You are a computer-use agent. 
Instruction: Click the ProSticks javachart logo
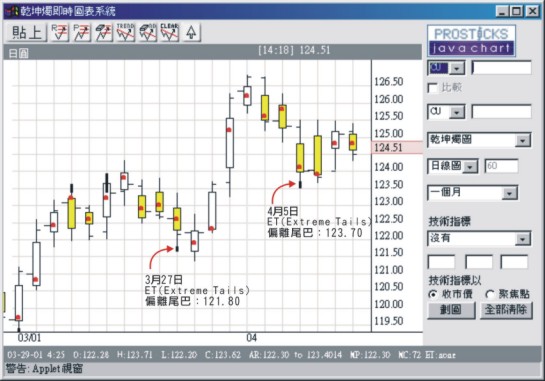pyautogui.click(x=471, y=40)
